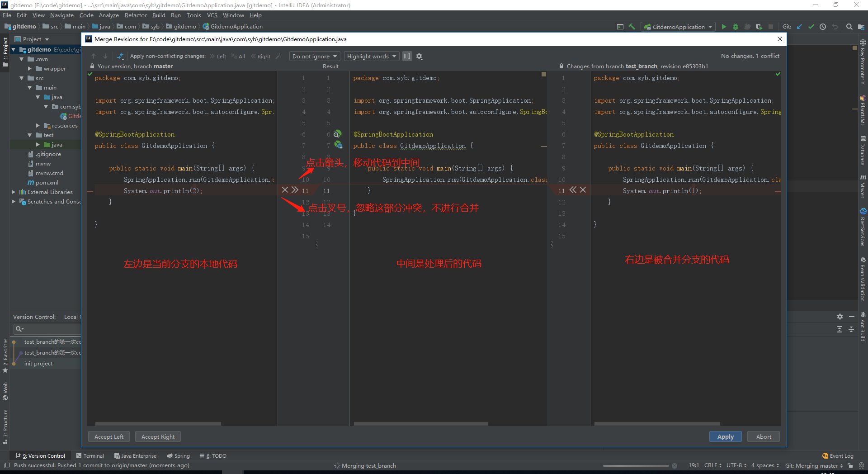Expand Scratches and Consoles node
Screen dimensions: 868x474
coord(14,202)
